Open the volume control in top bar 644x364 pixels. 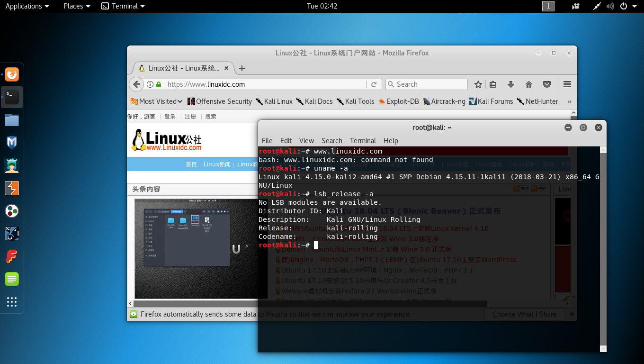point(610,6)
